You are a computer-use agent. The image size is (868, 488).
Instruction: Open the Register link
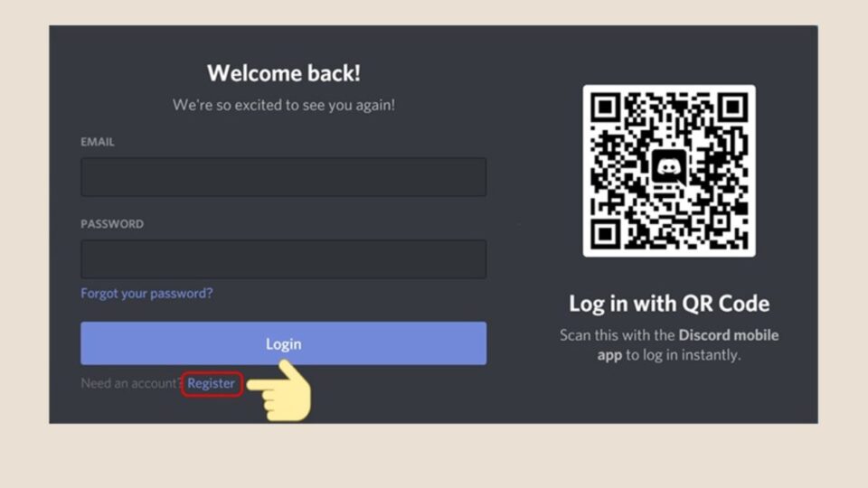tap(211, 383)
